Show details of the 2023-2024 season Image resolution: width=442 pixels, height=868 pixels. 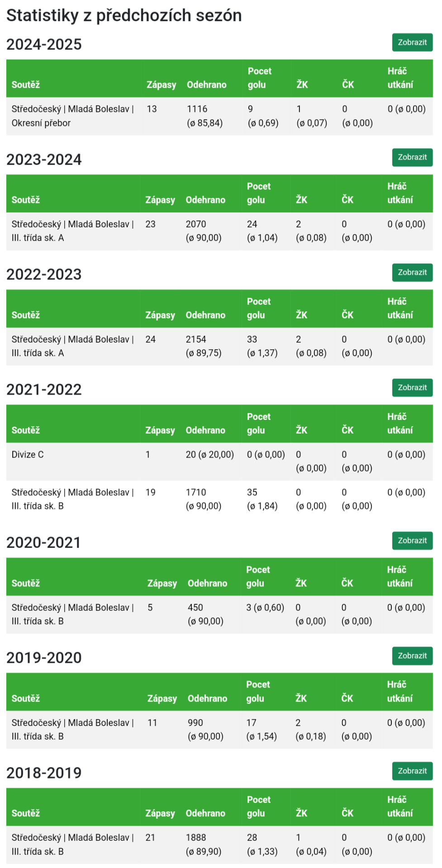click(412, 157)
